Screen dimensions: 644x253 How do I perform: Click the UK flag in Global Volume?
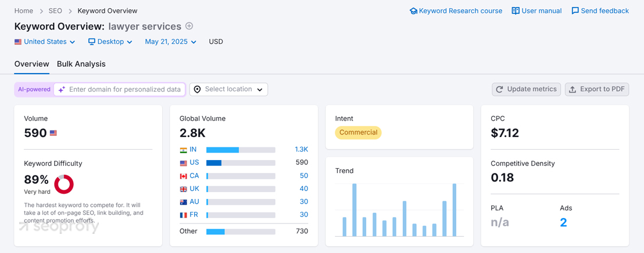pos(184,189)
